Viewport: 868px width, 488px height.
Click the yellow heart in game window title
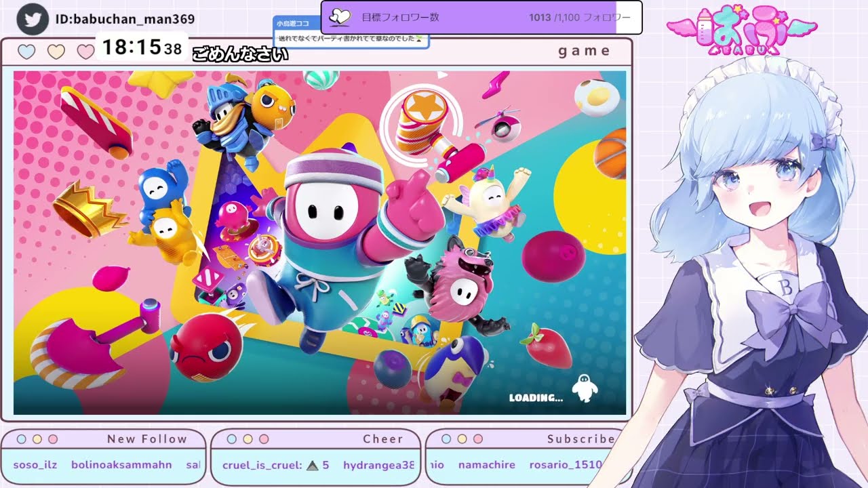[56, 52]
